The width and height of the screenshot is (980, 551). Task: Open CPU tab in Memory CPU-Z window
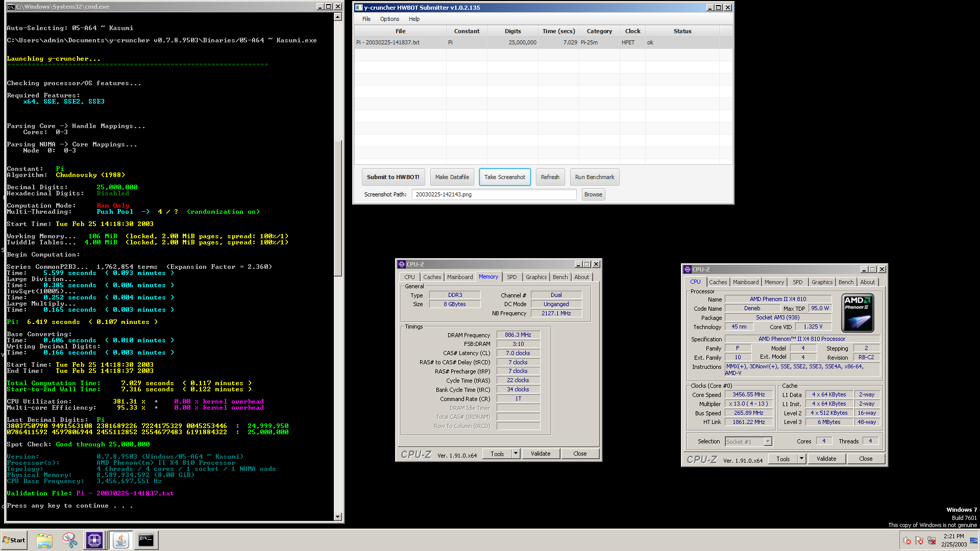409,277
